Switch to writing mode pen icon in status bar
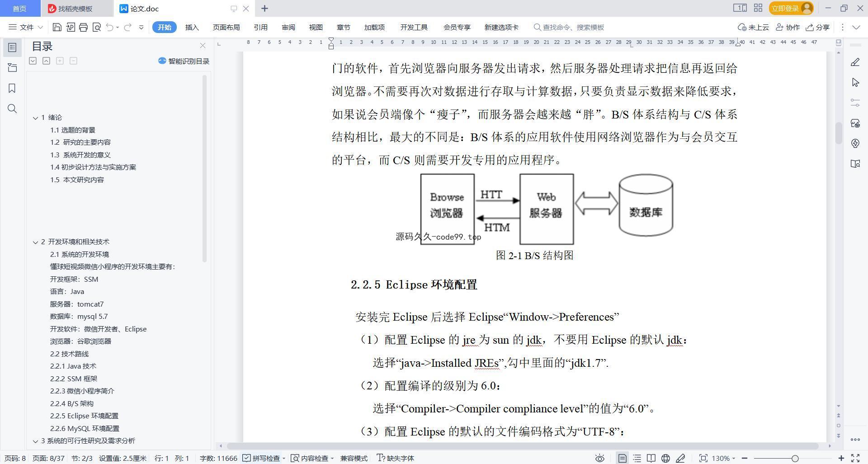 tap(680, 458)
